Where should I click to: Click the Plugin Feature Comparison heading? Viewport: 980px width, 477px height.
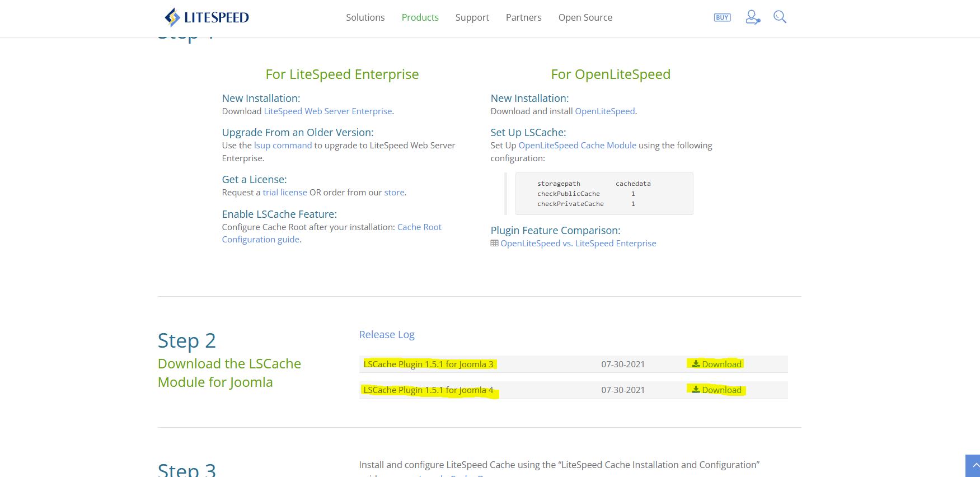click(555, 230)
